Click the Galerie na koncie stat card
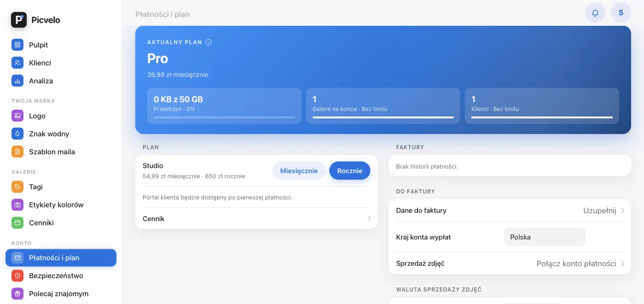The height and width of the screenshot is (304, 644). 383,106
